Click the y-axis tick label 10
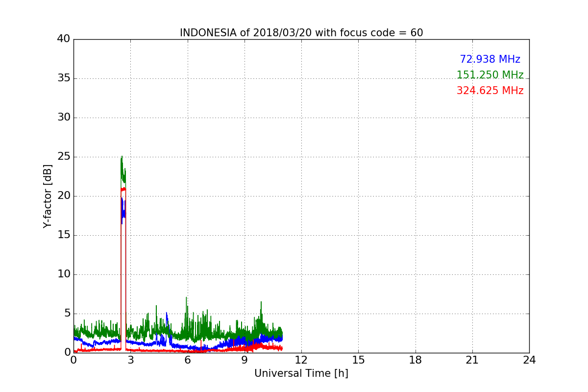The image size is (588, 392). point(64,274)
